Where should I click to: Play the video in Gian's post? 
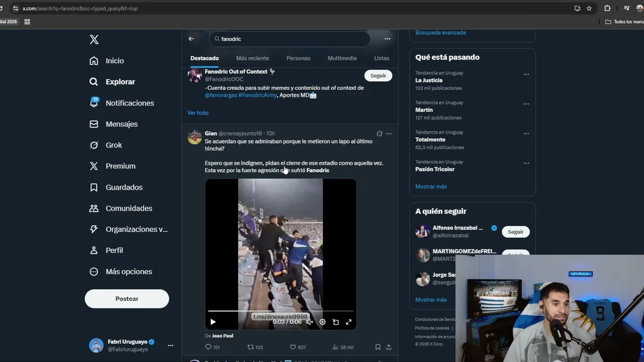[x=213, y=322]
